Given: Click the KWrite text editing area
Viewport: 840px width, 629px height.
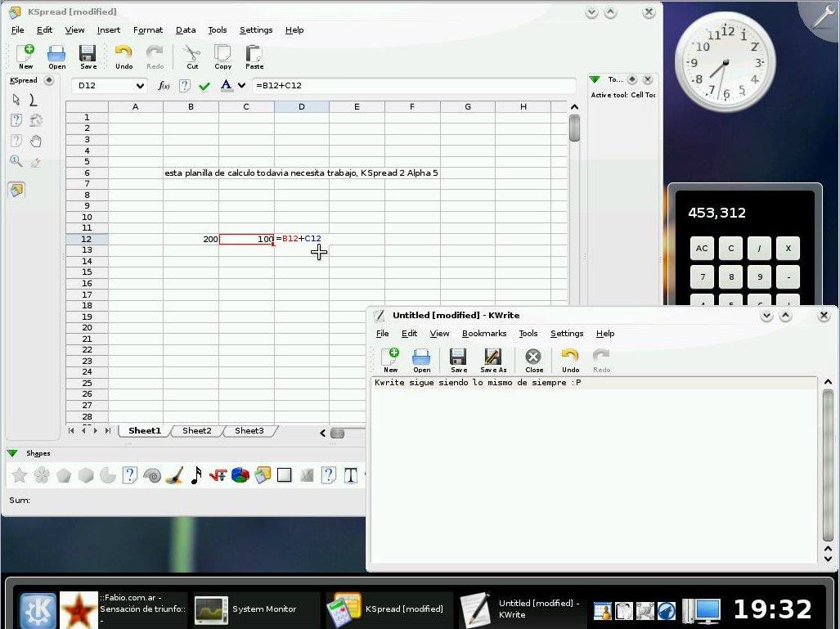Looking at the screenshot, I should [594, 470].
